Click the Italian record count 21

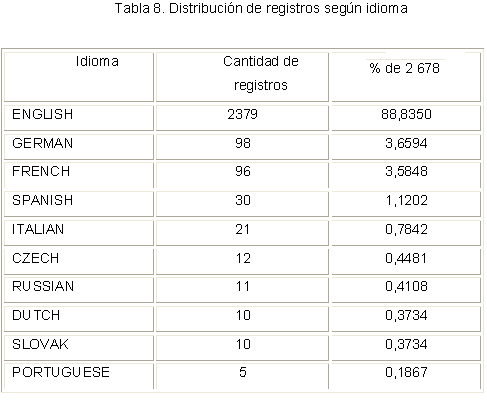(x=243, y=229)
